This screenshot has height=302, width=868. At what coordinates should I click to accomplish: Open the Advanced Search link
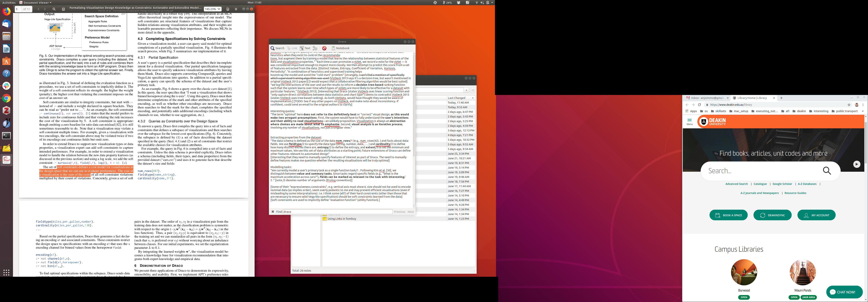(x=736, y=184)
